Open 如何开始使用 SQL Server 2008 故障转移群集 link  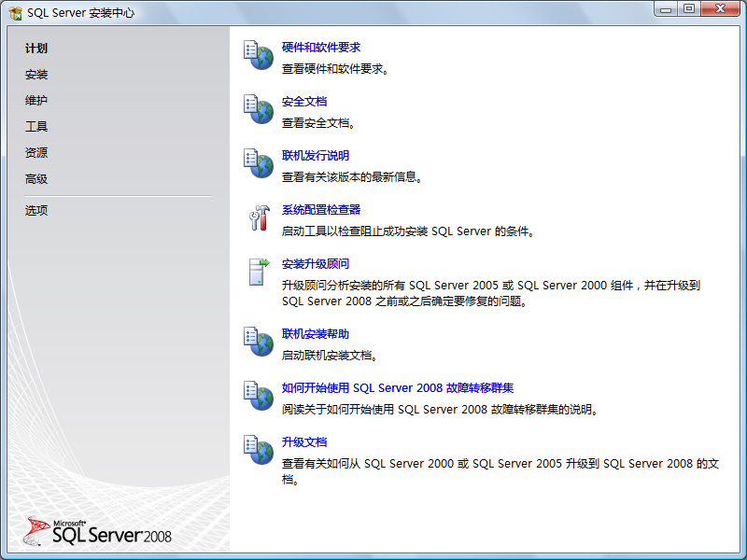(x=398, y=388)
